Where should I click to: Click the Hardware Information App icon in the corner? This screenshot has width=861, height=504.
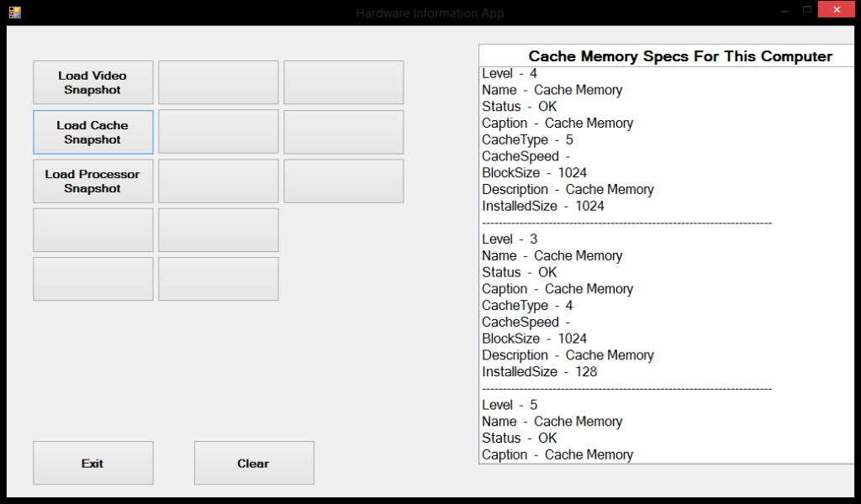pos(14,12)
